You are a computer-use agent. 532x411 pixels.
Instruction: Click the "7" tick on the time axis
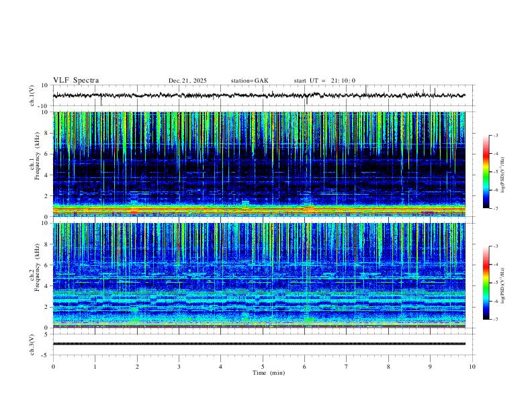pyautogui.click(x=347, y=367)
